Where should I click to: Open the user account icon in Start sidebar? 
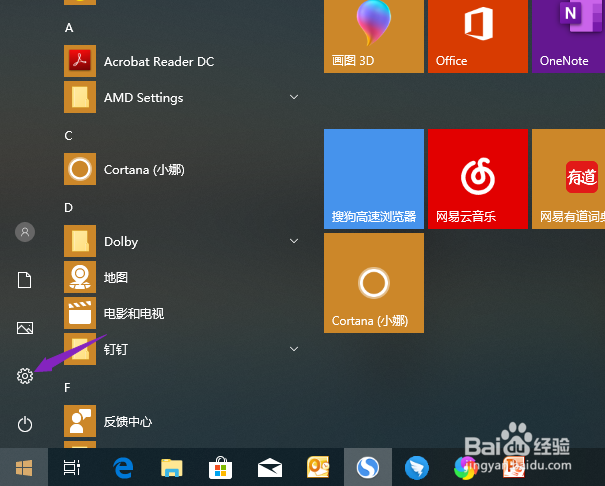25,232
